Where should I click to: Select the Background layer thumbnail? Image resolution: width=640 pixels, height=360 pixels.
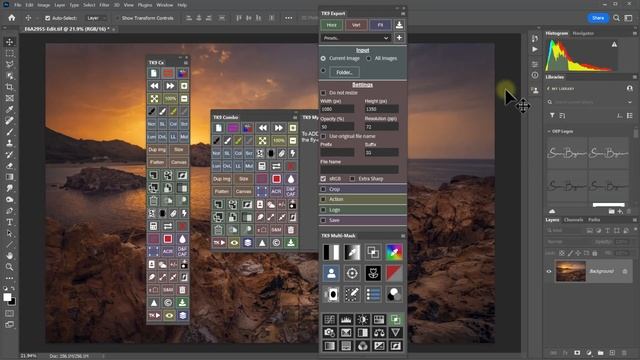pos(571,271)
